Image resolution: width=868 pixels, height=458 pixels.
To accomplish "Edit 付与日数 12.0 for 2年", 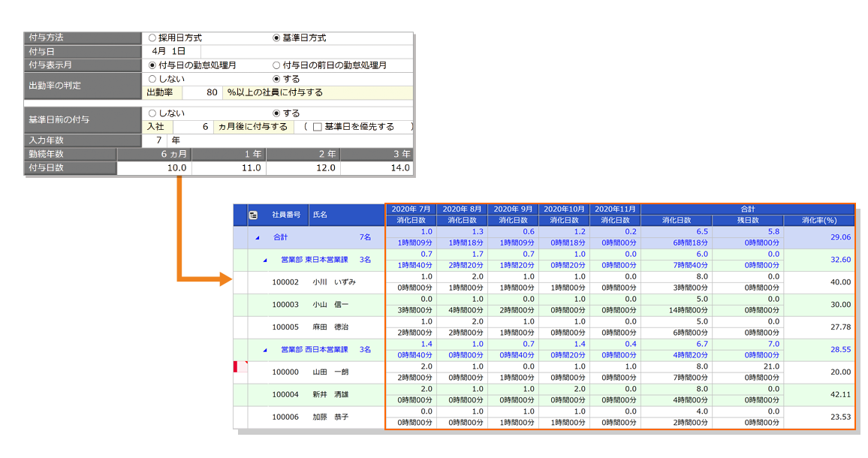I will pos(303,167).
